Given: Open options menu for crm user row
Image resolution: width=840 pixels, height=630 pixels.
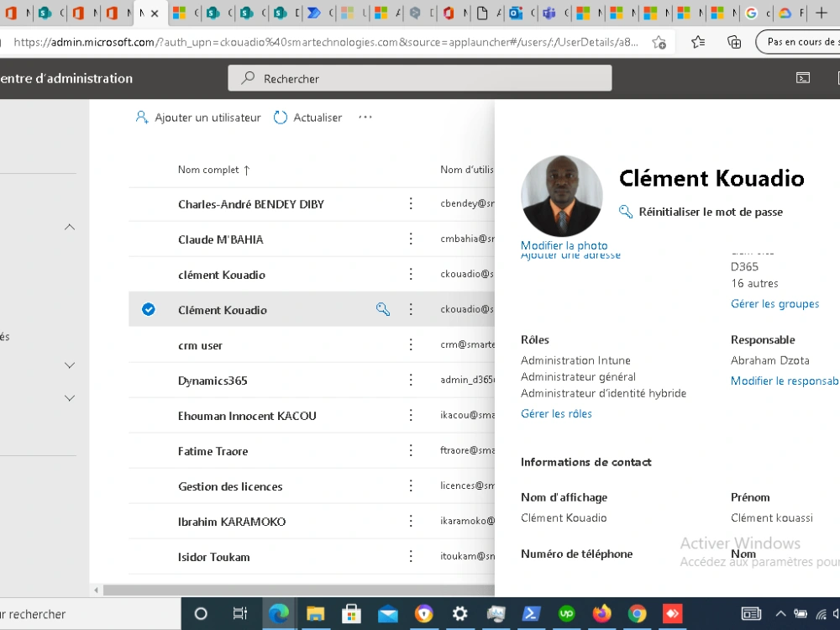Looking at the screenshot, I should click(411, 344).
